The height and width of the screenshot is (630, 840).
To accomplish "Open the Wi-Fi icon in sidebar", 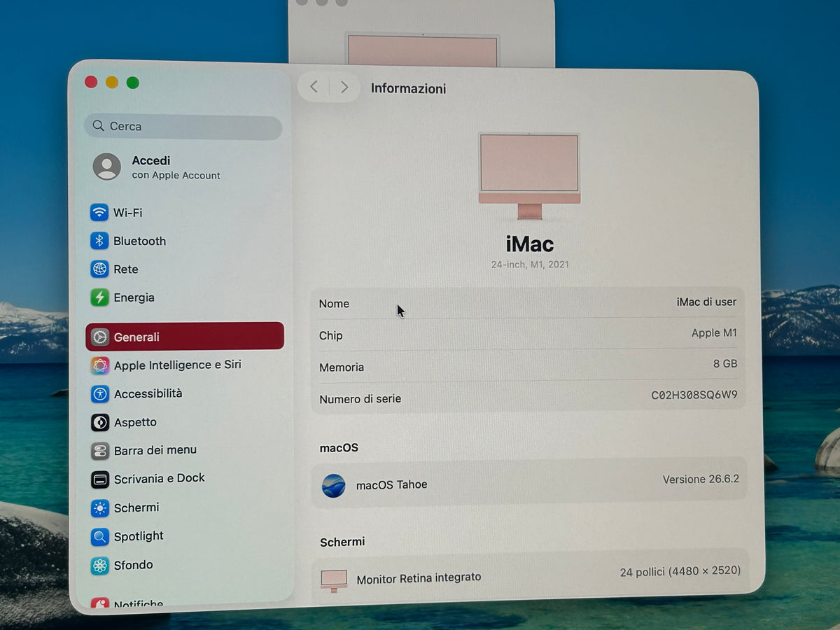I will tap(99, 212).
